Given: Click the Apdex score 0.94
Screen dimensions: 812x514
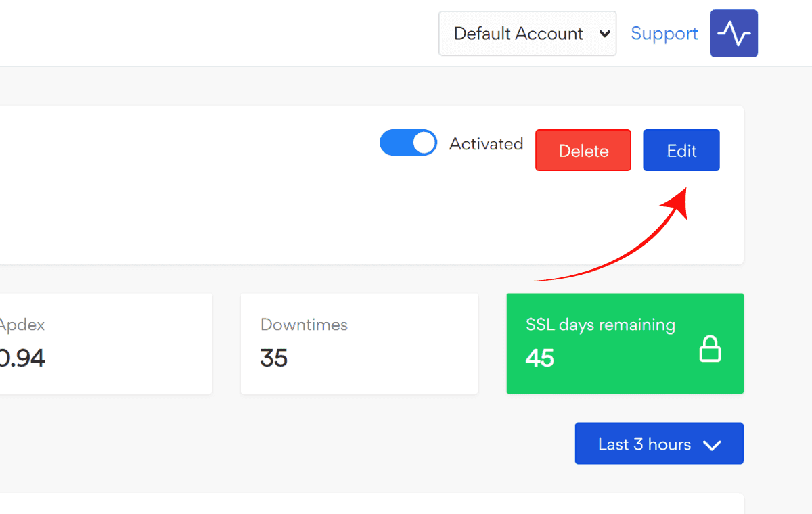Looking at the screenshot, I should [x=22, y=358].
